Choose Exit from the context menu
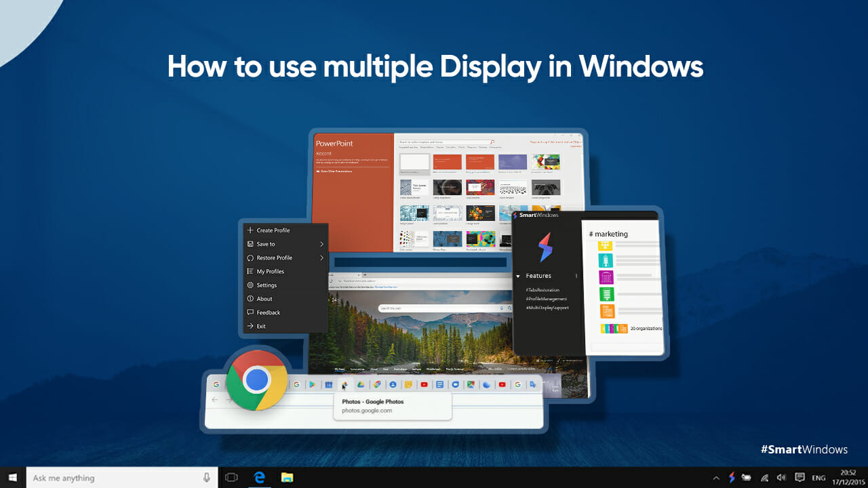The image size is (868, 488). tap(260, 326)
